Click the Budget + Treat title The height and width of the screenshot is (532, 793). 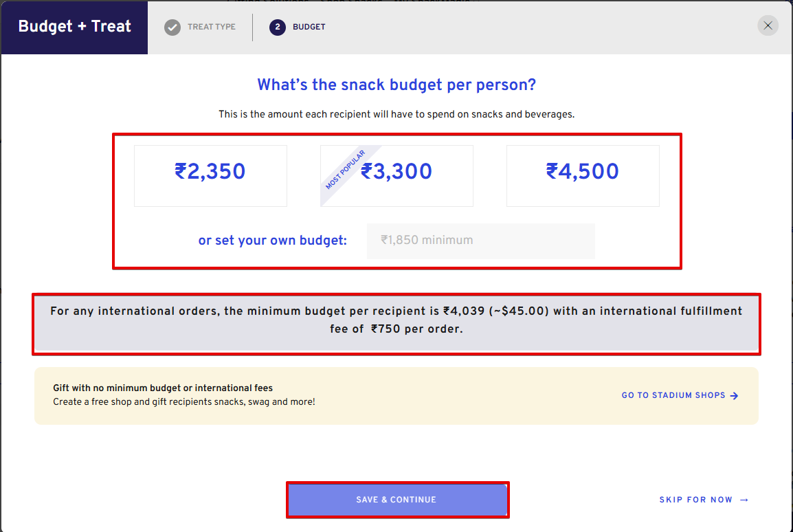point(74,27)
